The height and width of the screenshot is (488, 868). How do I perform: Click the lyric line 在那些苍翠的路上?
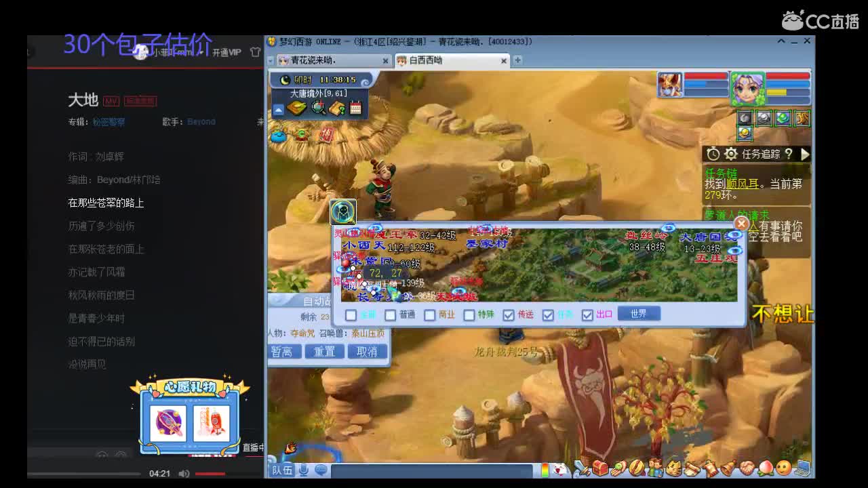[106, 203]
